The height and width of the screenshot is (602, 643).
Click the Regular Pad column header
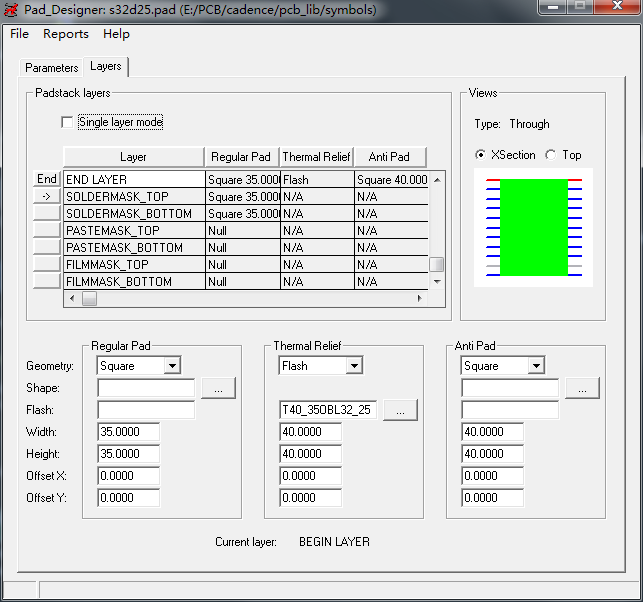coord(241,157)
